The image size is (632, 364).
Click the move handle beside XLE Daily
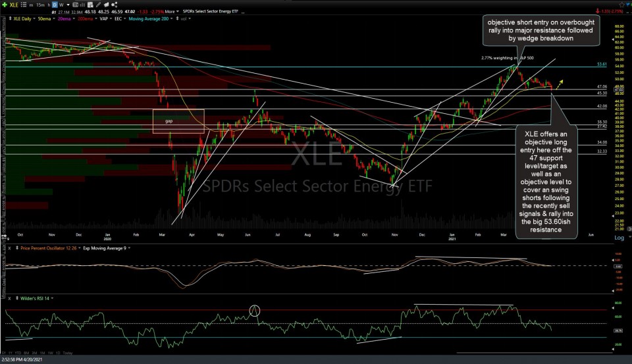[x=10, y=18]
